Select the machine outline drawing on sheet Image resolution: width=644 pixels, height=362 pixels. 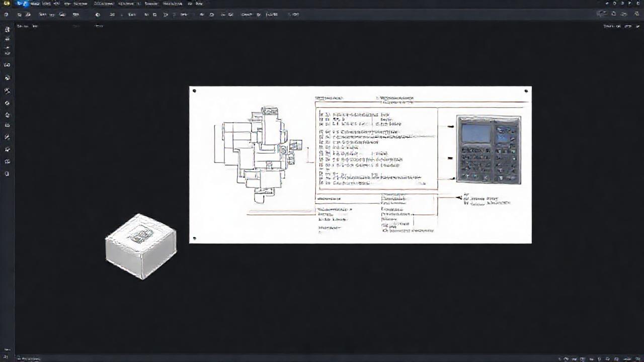click(258, 154)
